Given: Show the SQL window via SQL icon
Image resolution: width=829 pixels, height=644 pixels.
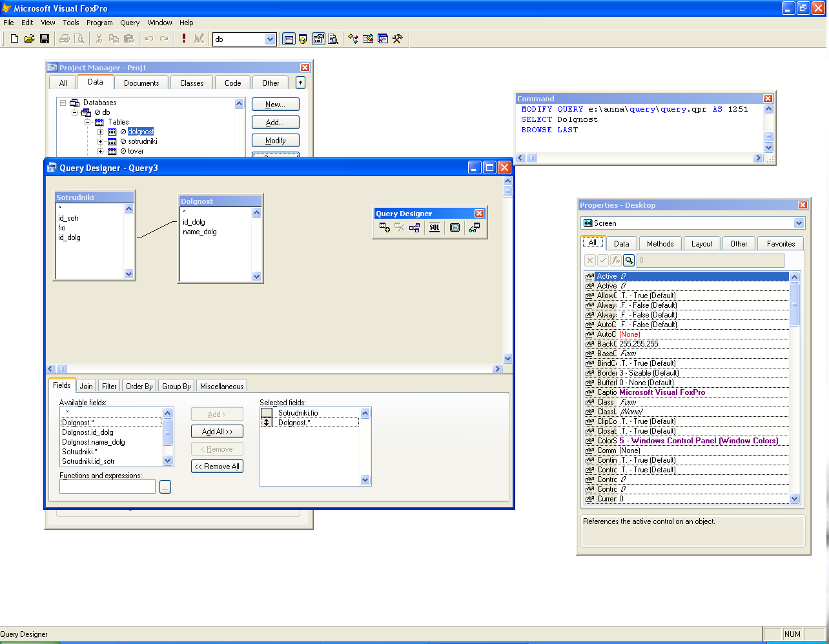Looking at the screenshot, I should click(435, 228).
